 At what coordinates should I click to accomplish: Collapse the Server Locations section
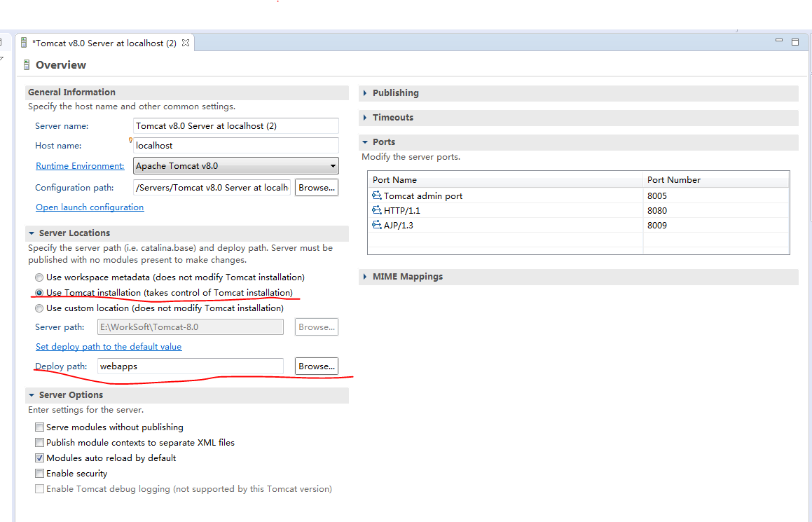point(32,233)
